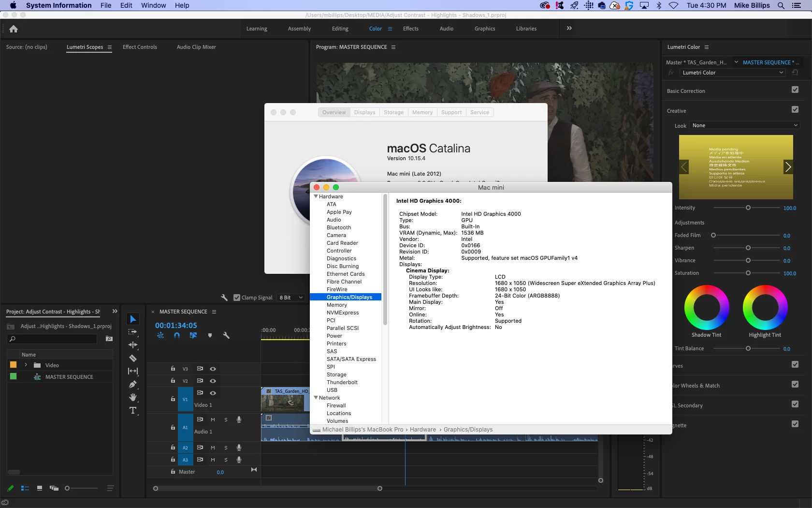The height and width of the screenshot is (508, 812).
Task: Open Displays tab in About This Mac
Action: click(364, 112)
